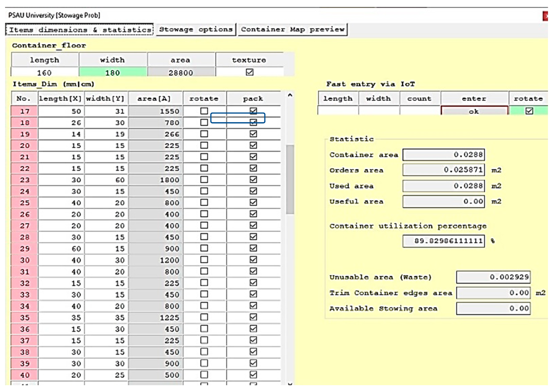
Task: Uncheck pack for item 23
Action: [253, 180]
